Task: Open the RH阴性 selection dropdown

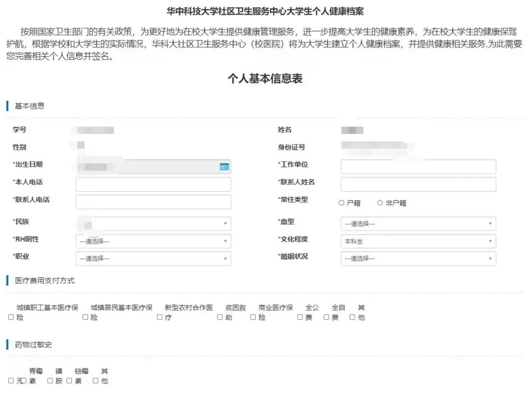Action: click(x=153, y=241)
